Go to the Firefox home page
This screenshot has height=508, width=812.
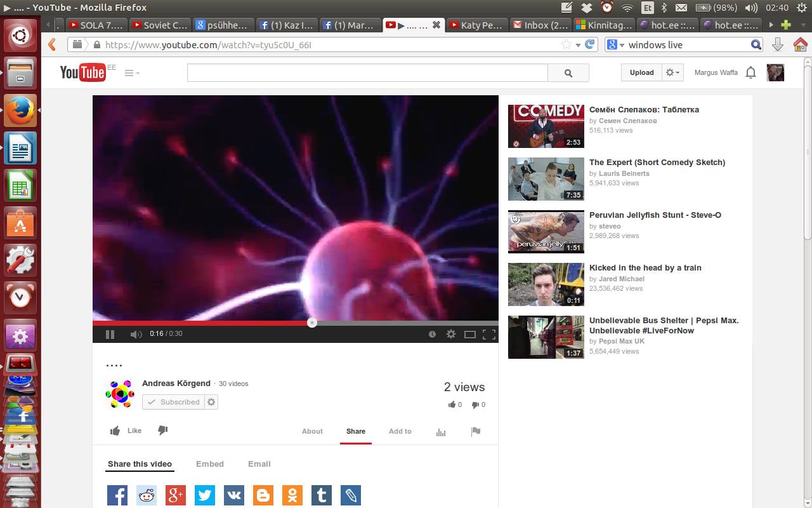[x=800, y=44]
